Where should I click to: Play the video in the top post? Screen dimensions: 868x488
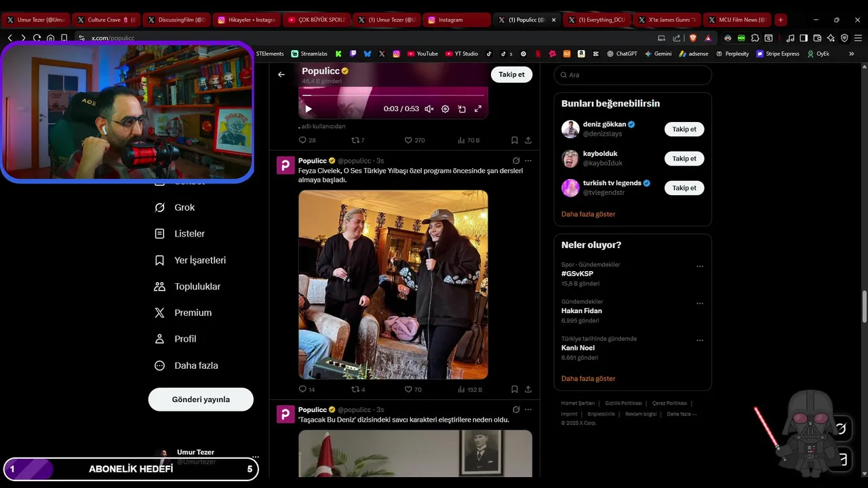tap(309, 108)
